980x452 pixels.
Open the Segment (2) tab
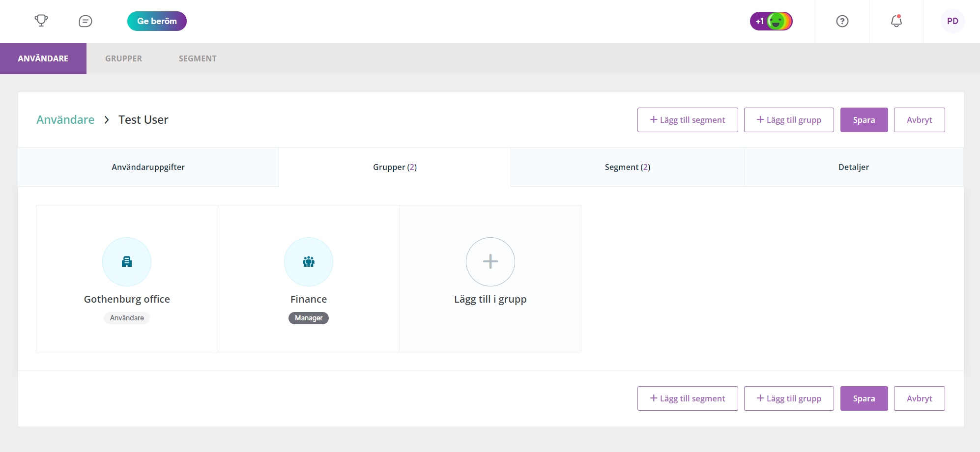coord(628,167)
